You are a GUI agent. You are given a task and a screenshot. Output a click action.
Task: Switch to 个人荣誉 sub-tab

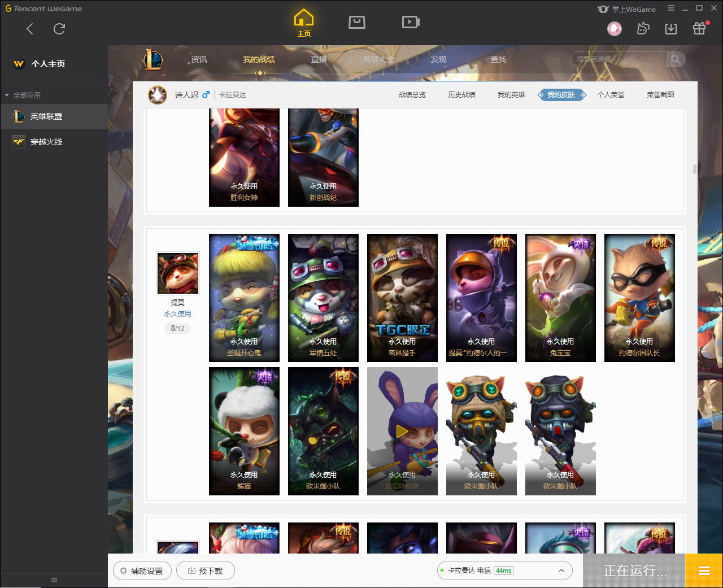point(611,95)
